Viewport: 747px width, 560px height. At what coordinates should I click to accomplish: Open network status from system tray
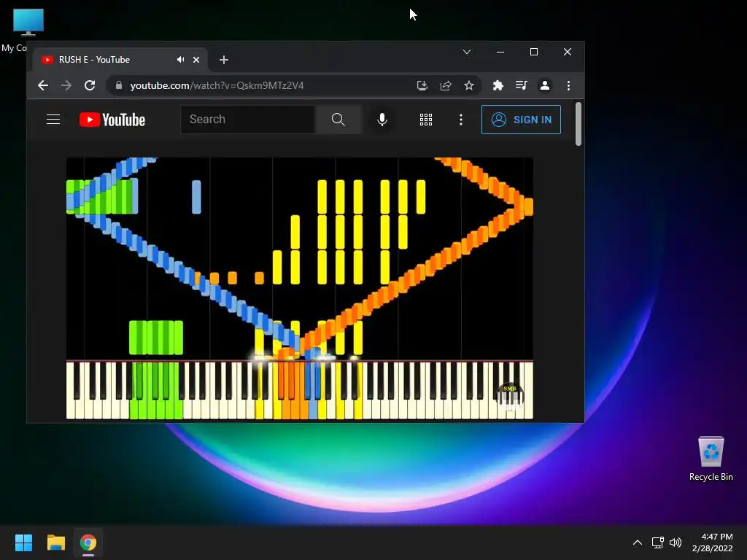[658, 542]
